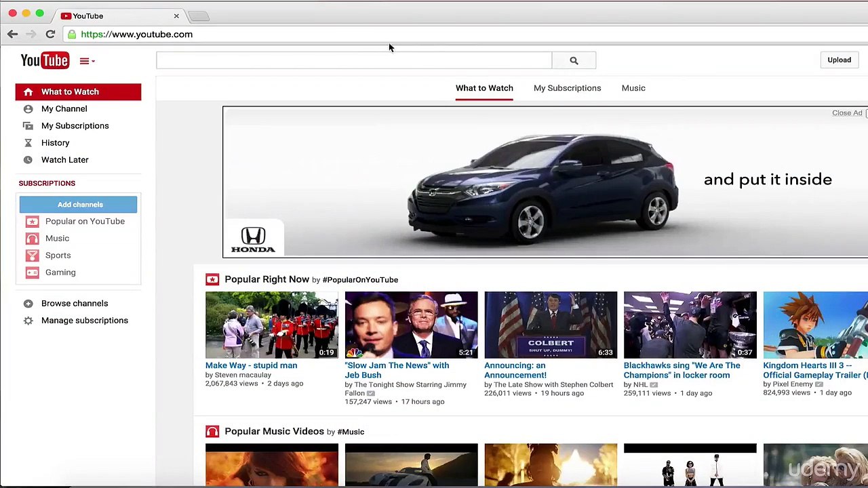The image size is (868, 488).
Task: Open the Popular on YouTube subscription
Action: tap(85, 221)
